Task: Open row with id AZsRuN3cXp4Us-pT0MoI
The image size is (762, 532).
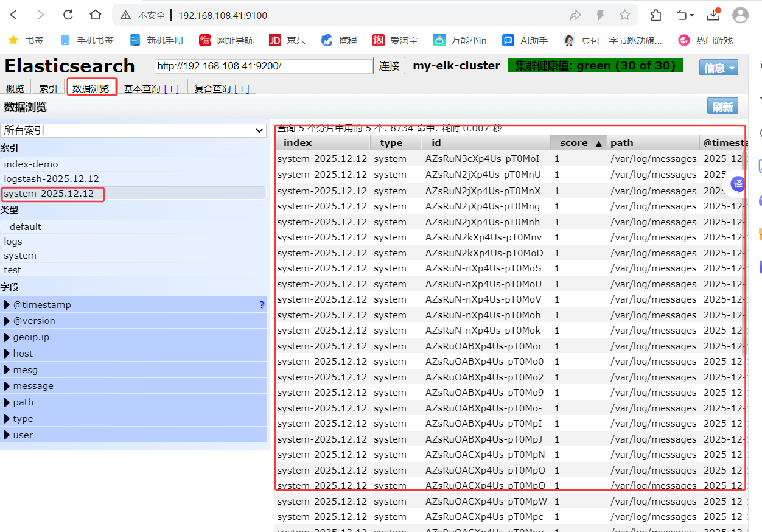Action: coord(510,159)
